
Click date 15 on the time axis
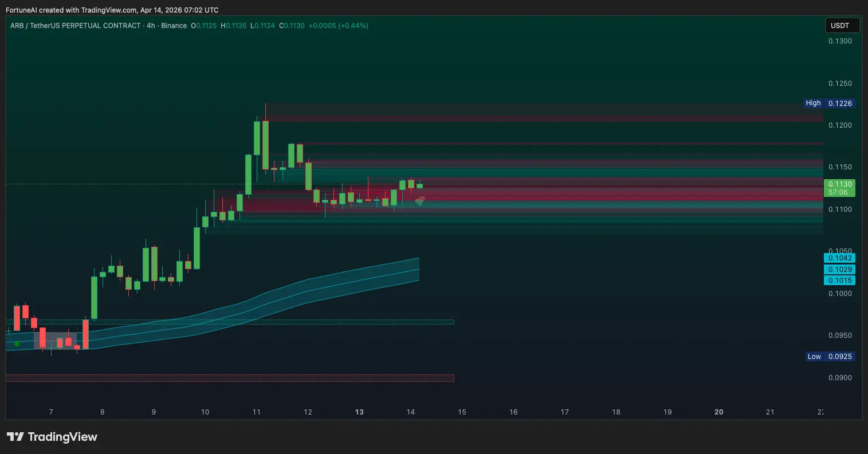[462, 412]
